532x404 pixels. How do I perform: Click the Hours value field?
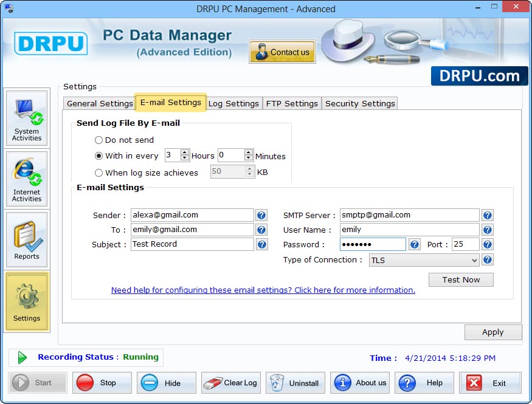pos(173,155)
